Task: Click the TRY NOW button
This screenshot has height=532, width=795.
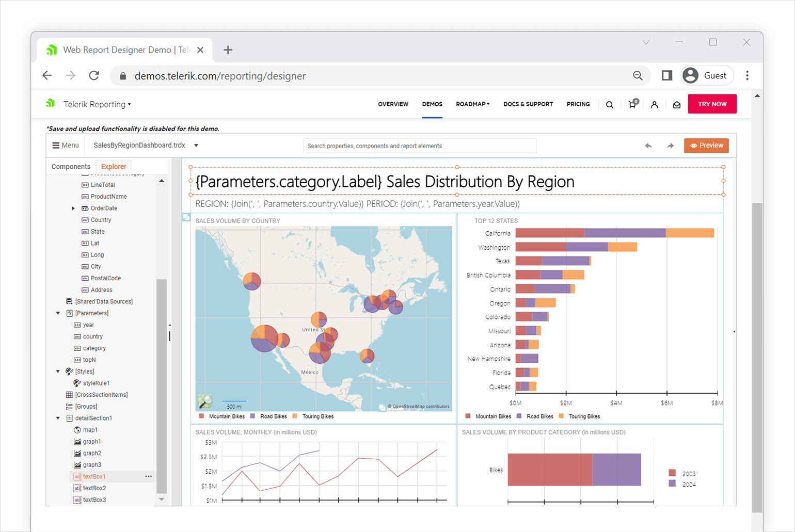Action: coord(712,104)
